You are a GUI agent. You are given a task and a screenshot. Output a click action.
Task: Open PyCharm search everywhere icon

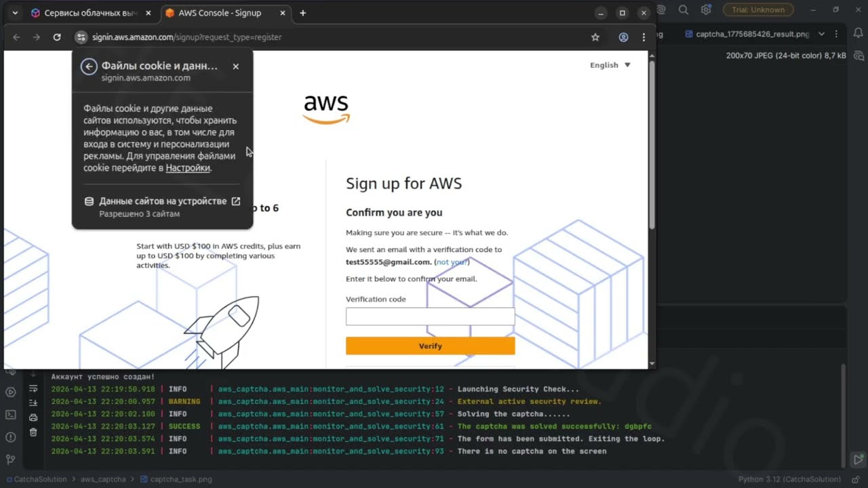tap(684, 9)
